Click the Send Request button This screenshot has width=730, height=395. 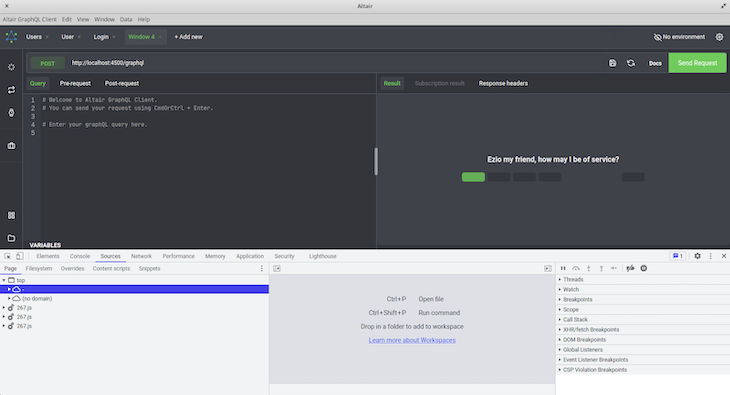click(x=697, y=63)
